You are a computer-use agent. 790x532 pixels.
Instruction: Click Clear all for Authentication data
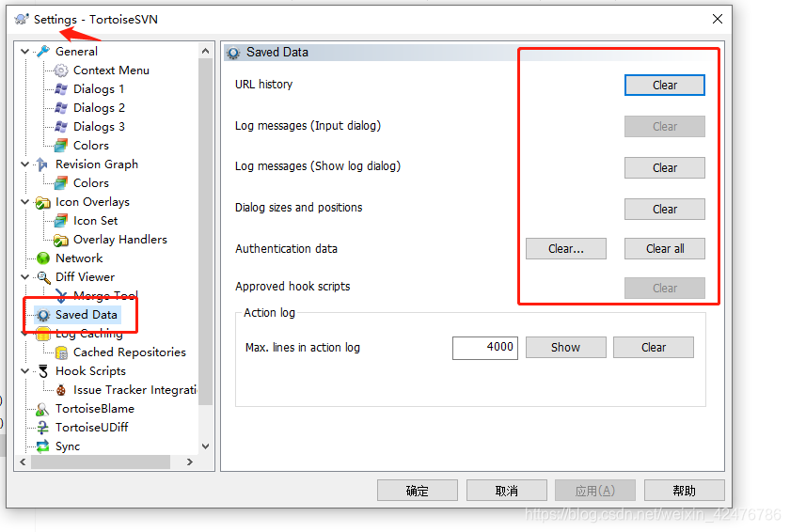click(665, 249)
